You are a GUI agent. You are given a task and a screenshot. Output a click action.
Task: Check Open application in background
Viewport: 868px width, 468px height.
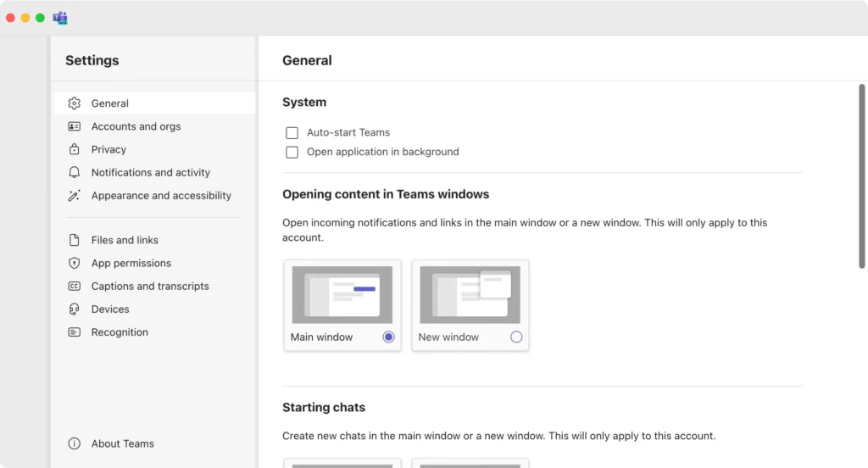[x=292, y=152]
